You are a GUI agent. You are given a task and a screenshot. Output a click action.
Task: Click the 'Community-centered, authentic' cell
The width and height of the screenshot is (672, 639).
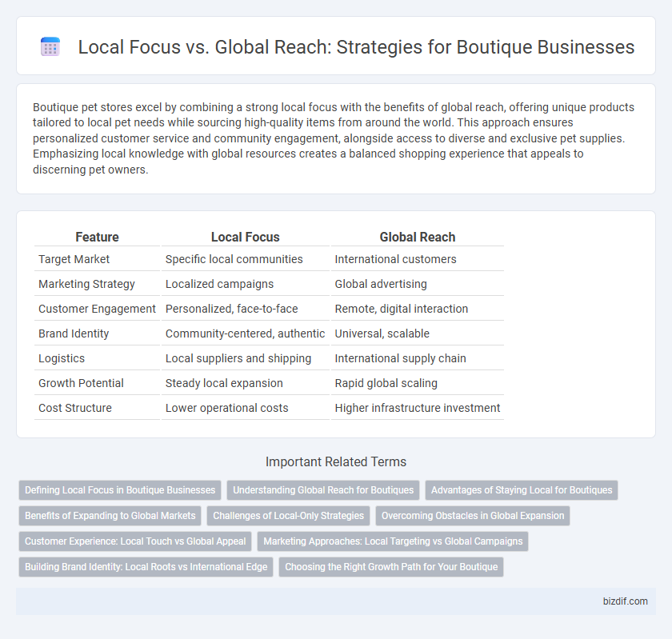click(245, 333)
